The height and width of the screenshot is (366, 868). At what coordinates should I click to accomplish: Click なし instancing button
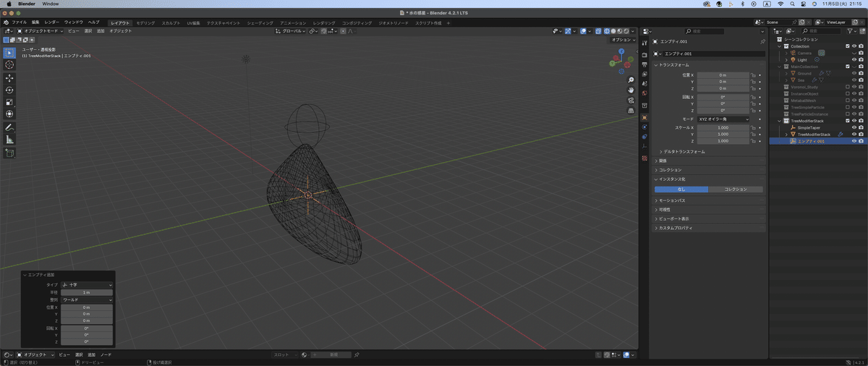pyautogui.click(x=681, y=190)
